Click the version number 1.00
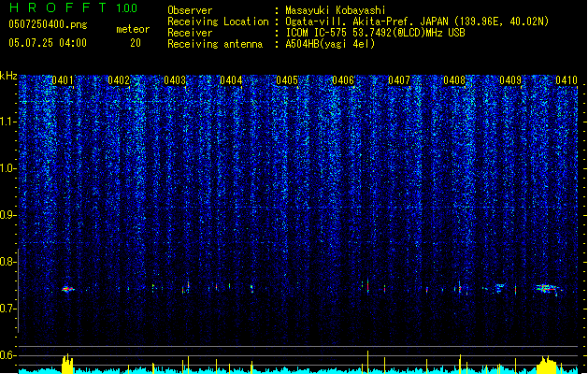 (x=126, y=8)
